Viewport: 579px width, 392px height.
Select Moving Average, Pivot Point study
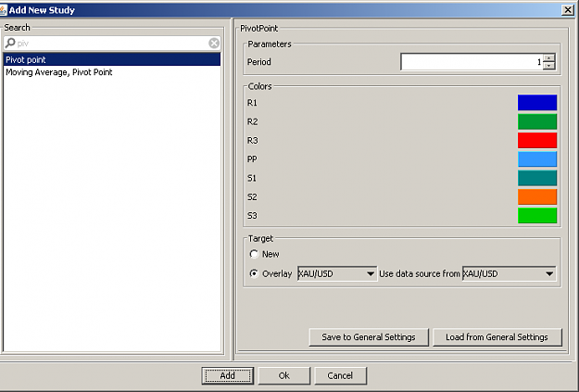click(112, 72)
